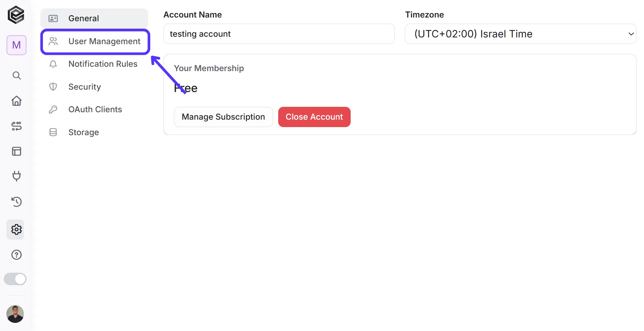Click the Your Membership heading text
Viewport: 644px width, 331px height.
209,68
